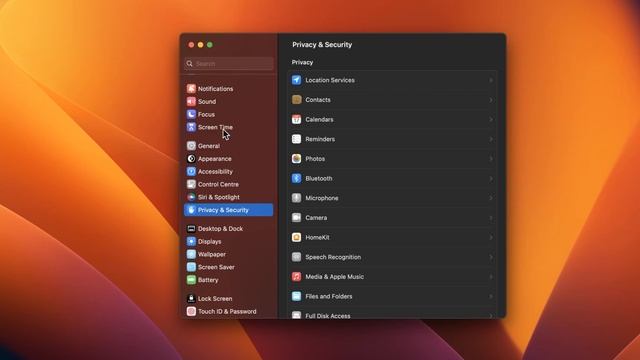
Task: Go to Accessibility settings
Action: (x=229, y=171)
